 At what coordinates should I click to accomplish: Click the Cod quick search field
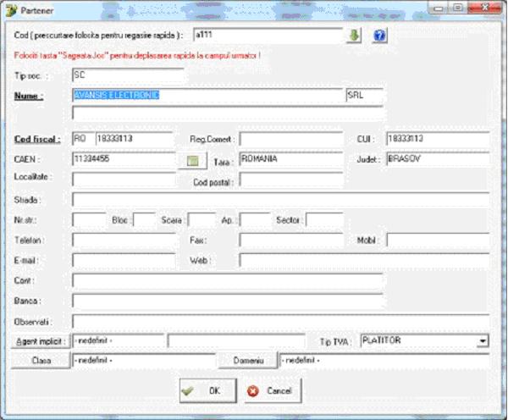(x=267, y=36)
